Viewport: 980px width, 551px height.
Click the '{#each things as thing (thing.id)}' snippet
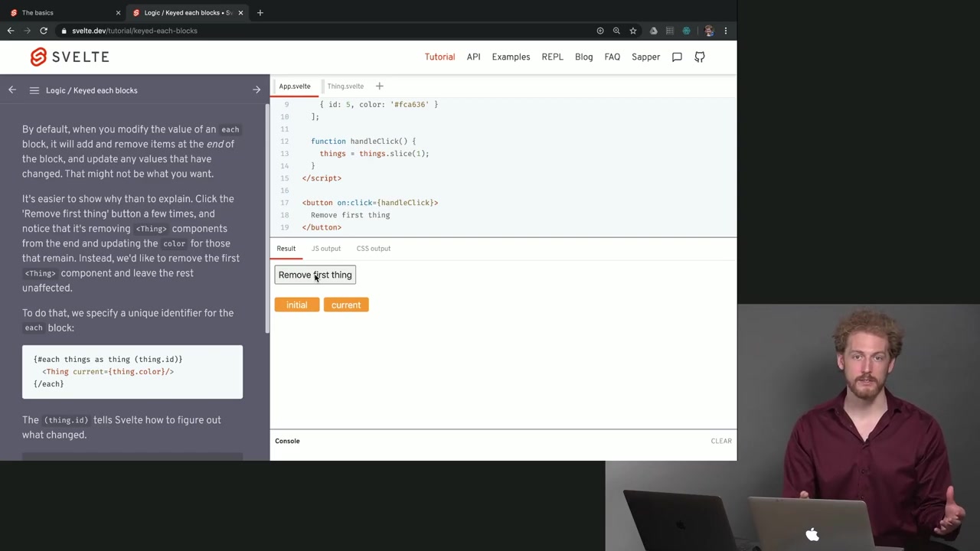(x=108, y=359)
